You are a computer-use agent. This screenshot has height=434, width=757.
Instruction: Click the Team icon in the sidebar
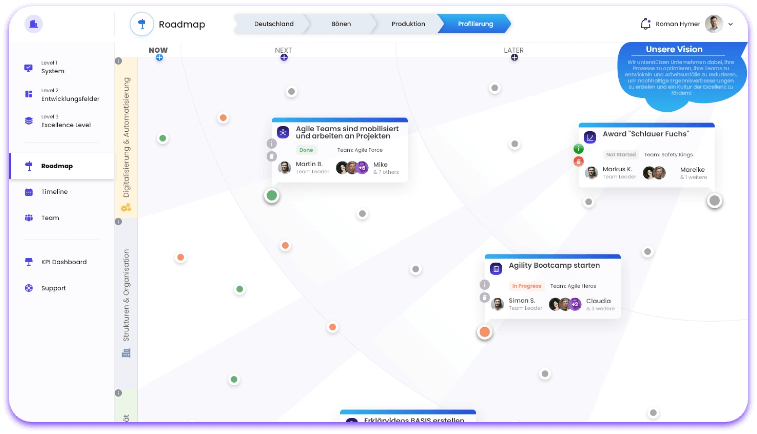click(x=28, y=217)
